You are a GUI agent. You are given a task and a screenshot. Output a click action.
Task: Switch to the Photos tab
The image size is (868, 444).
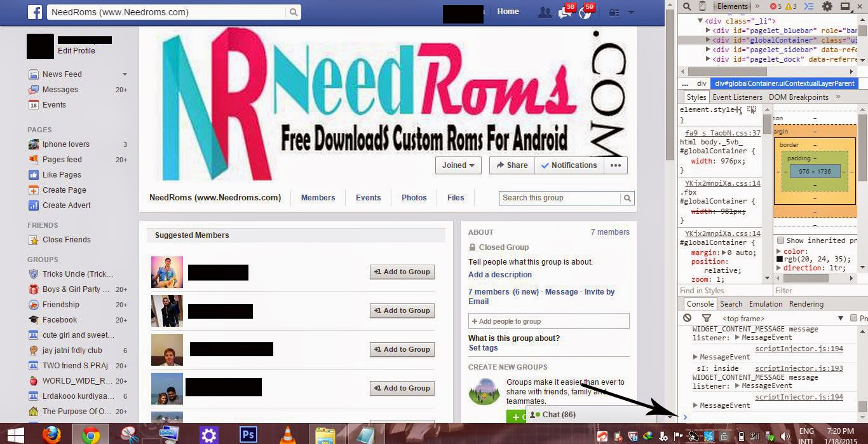[x=414, y=198]
